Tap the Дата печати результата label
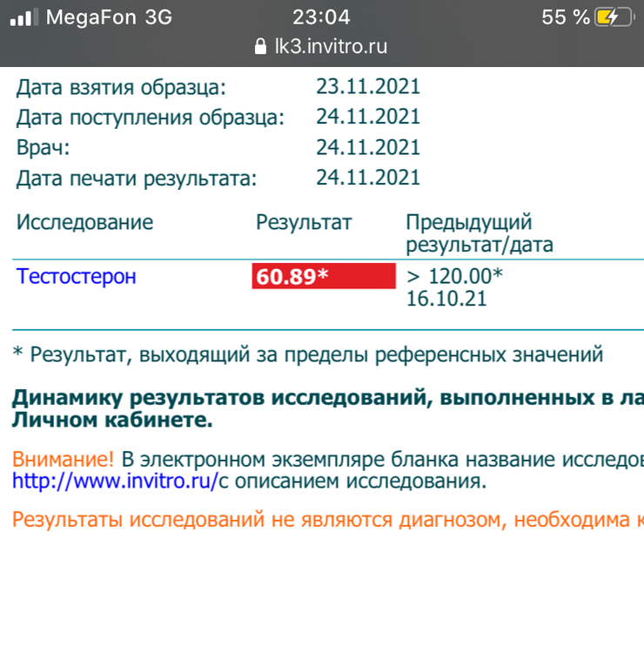The width and height of the screenshot is (644, 653). (138, 178)
